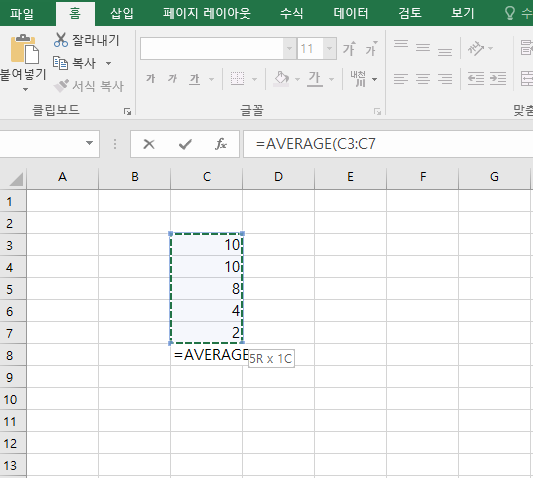
Task: Open Name Box dropdown arrow
Action: coord(89,143)
